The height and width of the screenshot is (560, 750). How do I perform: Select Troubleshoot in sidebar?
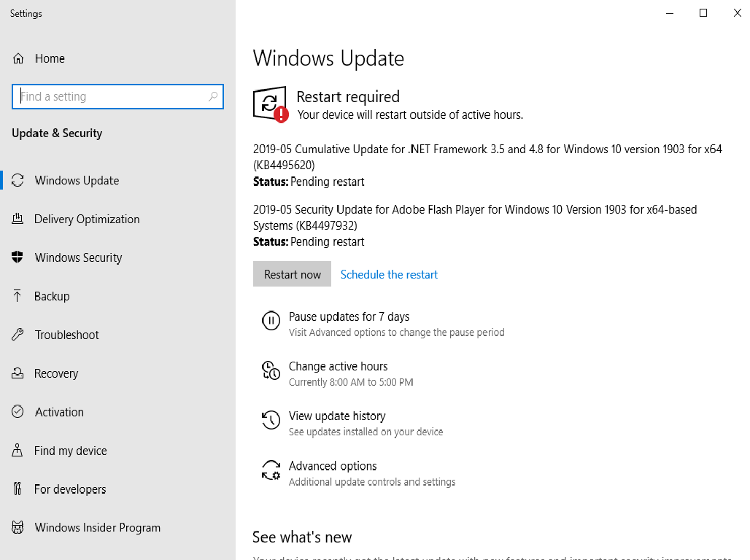pyautogui.click(x=66, y=335)
